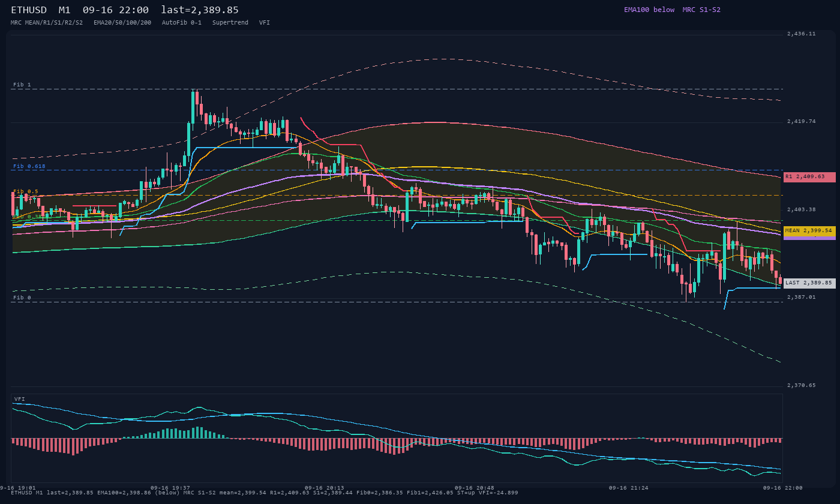Select the MRC MEAN/R1/S1/R2/S2 indicator label

(x=47, y=22)
